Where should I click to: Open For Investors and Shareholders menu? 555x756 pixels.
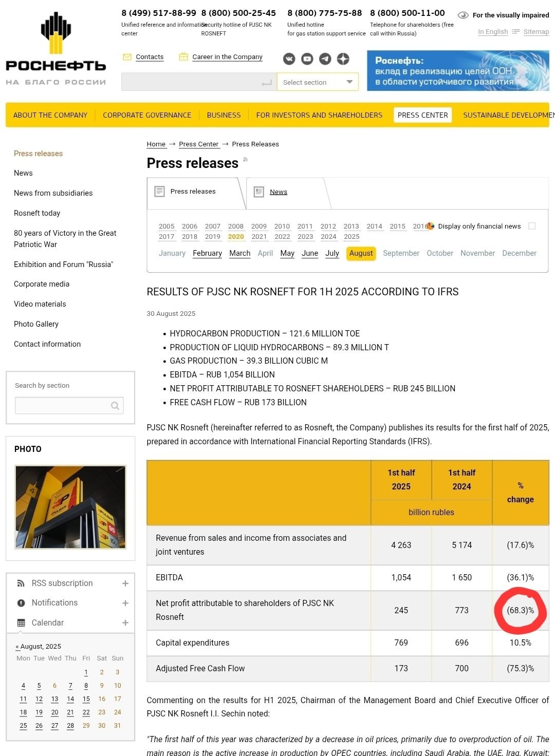[x=319, y=115]
